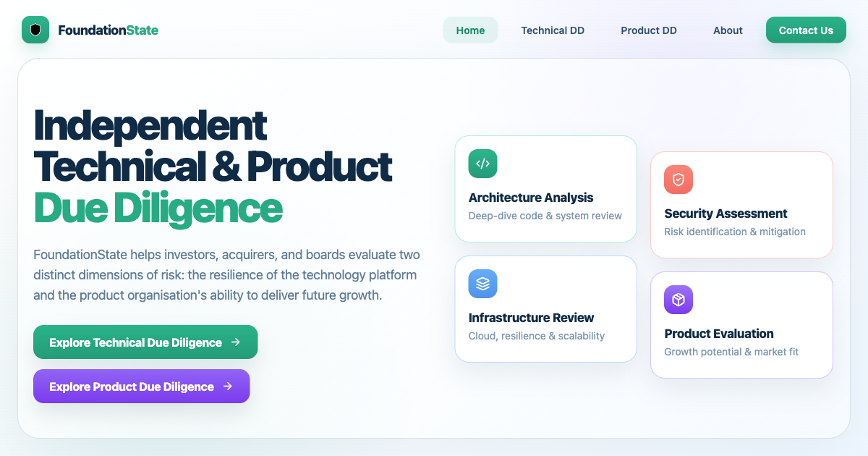Click the green 'Due Diligence' headline text
Image resolution: width=868 pixels, height=456 pixels.
[x=158, y=208]
